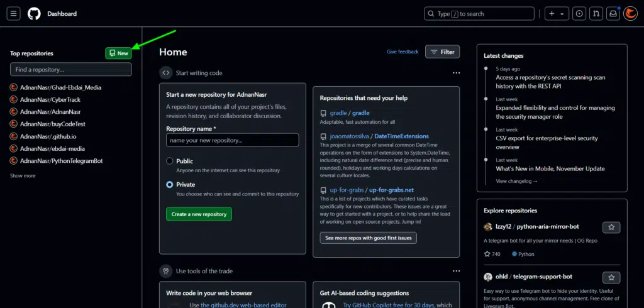The width and height of the screenshot is (644, 308).
Task: Click the Type / to search box
Action: pos(479,14)
